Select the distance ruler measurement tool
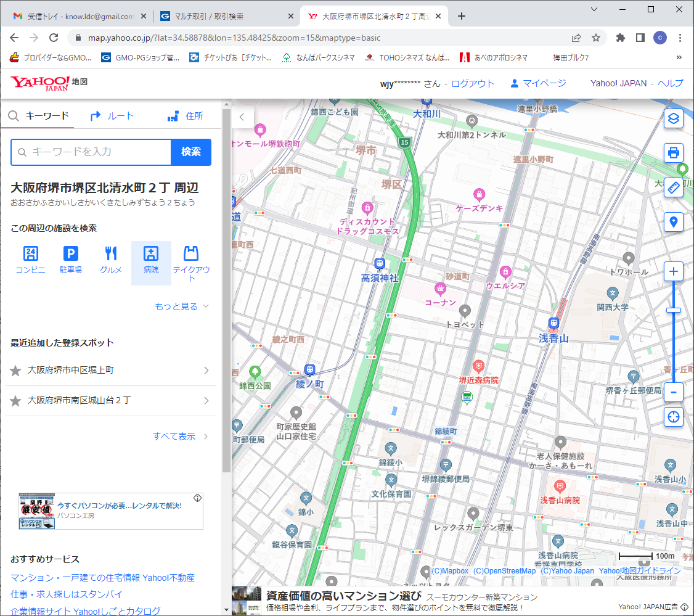The image size is (694, 616). click(x=674, y=187)
